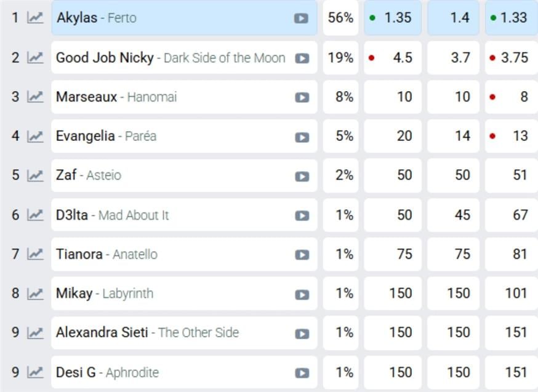This screenshot has height=392, width=538.
Task: Play video for Akylas - Ferto
Action: point(301,18)
